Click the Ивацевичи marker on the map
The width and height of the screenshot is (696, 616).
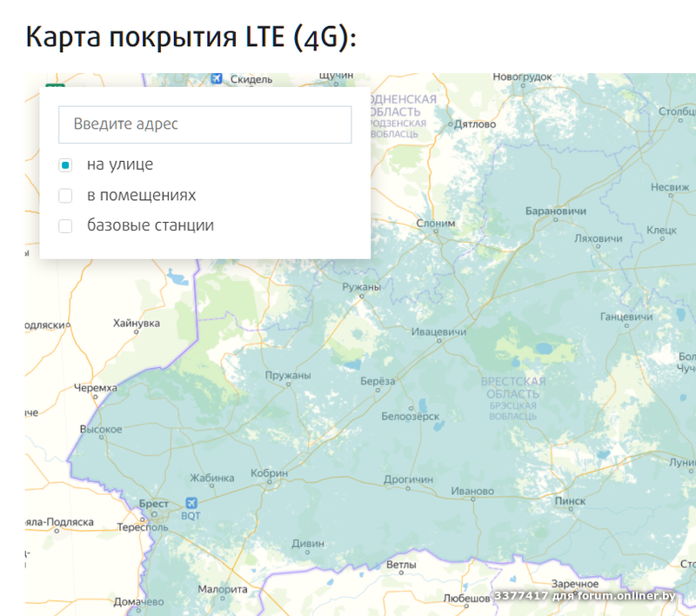tap(438, 343)
